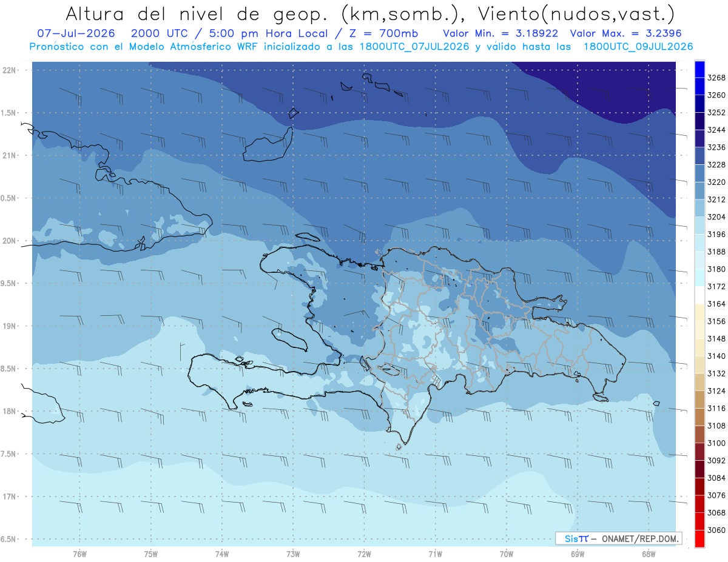Click the '70W' longitude label
This screenshot has height=562, width=728.
[507, 554]
